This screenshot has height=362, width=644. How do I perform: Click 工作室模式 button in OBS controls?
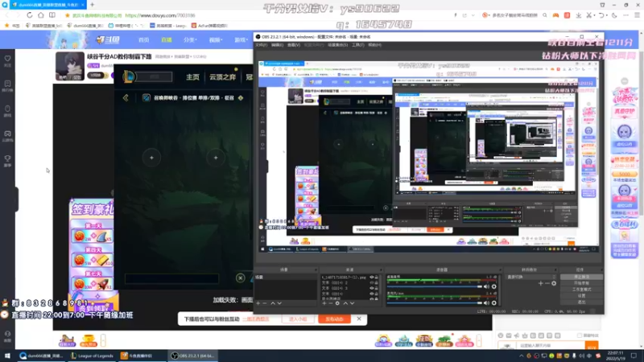[x=581, y=290]
